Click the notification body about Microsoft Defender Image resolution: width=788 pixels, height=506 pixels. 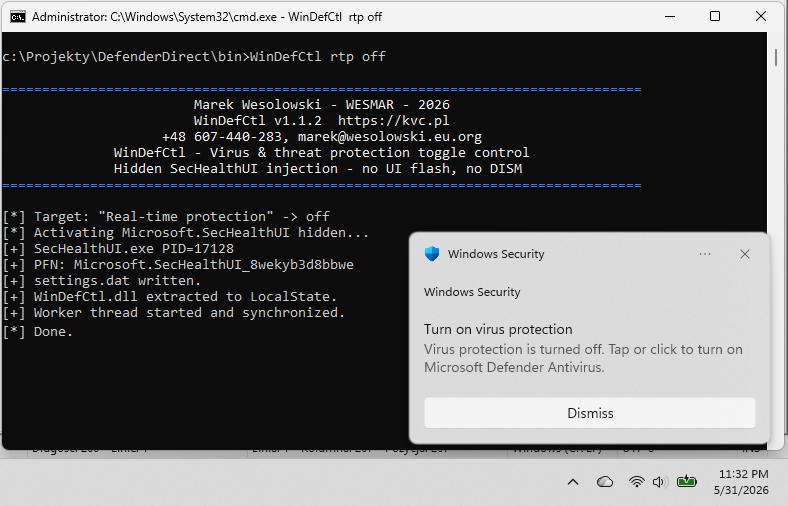click(583, 358)
